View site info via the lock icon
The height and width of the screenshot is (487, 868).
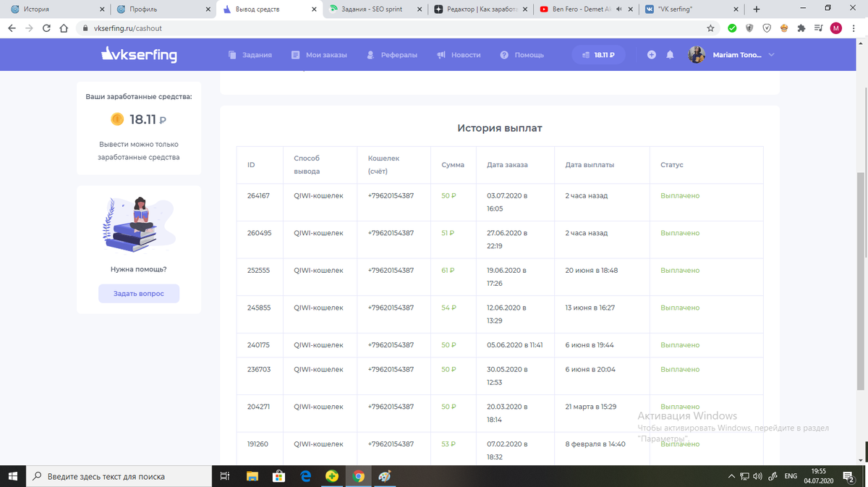(x=85, y=28)
